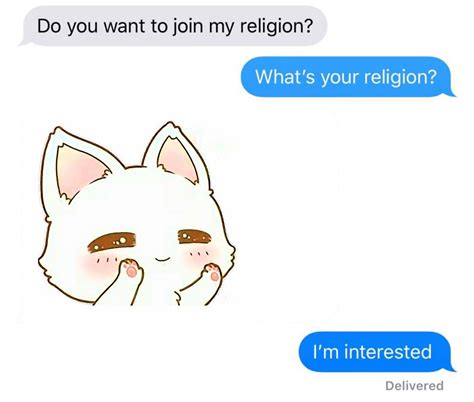Open the white cat sticker image
The width and height of the screenshot is (474, 402).
point(137,214)
